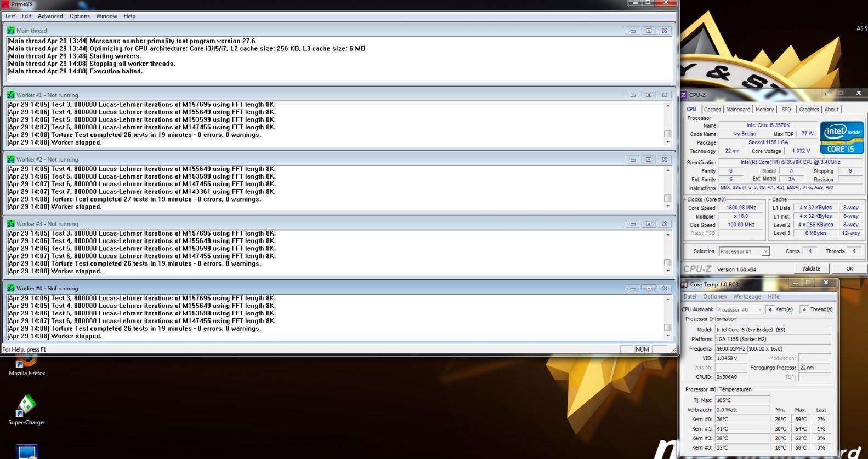Screen dimensions: 868x459
Task: Click the Worker #2 window icon
Action: click(x=10, y=159)
